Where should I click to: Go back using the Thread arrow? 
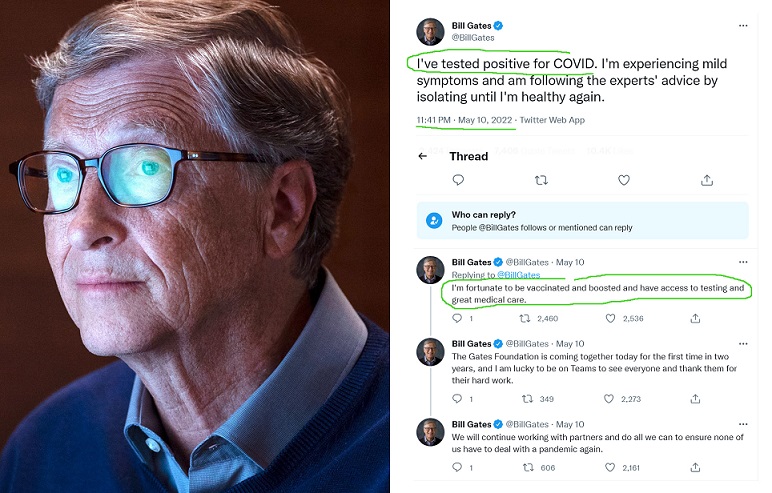pyautogui.click(x=423, y=156)
